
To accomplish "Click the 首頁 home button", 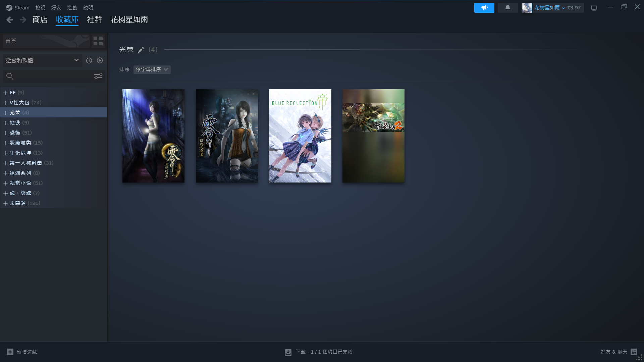I will click(46, 41).
